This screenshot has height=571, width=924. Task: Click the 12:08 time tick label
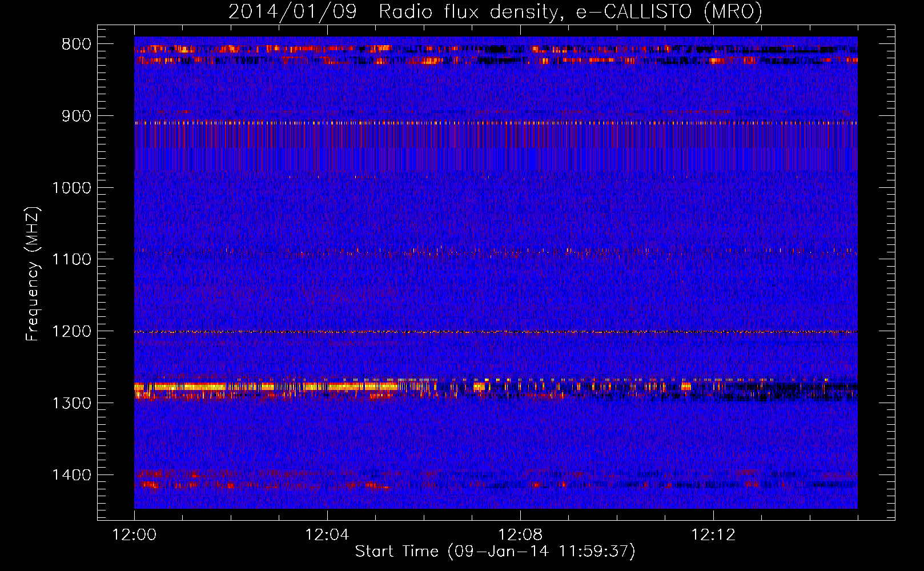click(x=520, y=535)
